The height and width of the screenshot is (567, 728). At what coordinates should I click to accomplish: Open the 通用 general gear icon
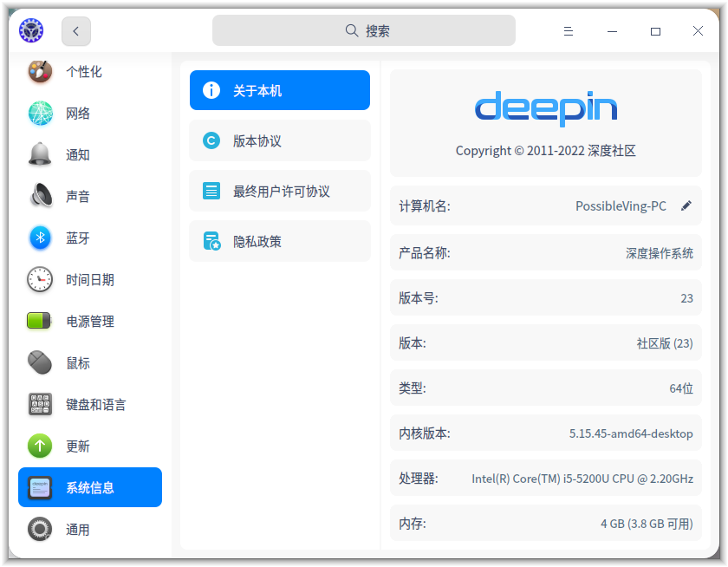click(41, 529)
